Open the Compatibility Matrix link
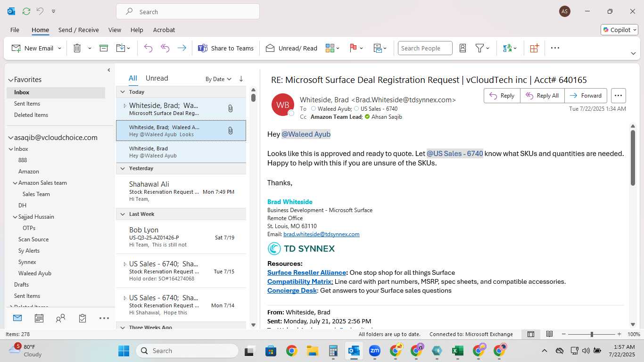The image size is (644, 362). click(300, 282)
